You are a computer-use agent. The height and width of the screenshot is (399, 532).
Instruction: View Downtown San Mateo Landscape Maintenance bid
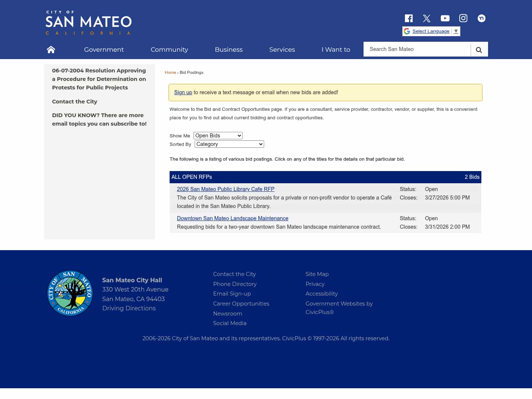[x=232, y=218]
